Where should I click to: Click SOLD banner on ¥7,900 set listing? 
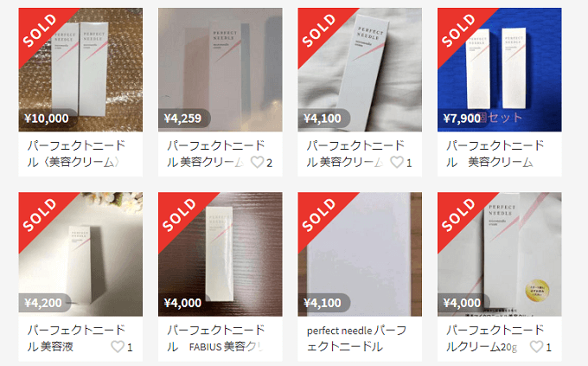pyautogui.click(x=460, y=30)
